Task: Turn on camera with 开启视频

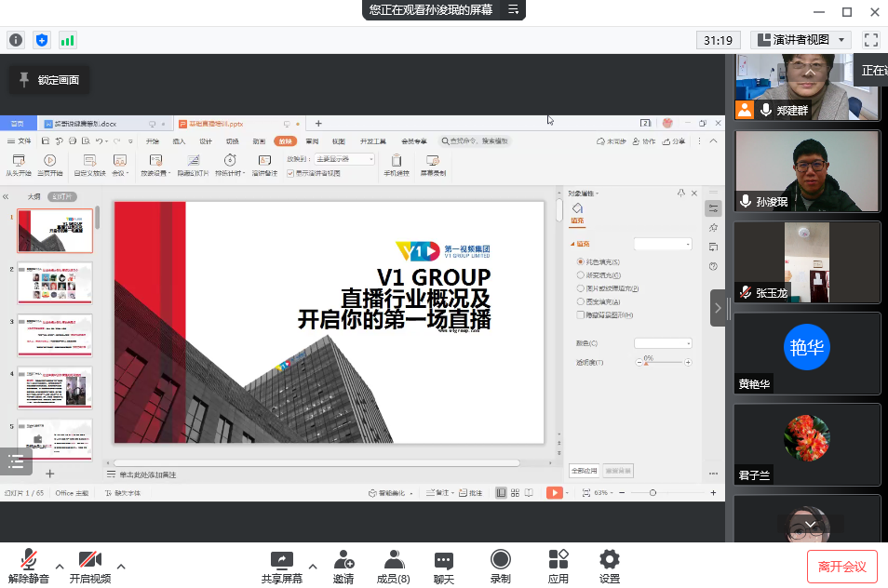Action: pyautogui.click(x=90, y=567)
